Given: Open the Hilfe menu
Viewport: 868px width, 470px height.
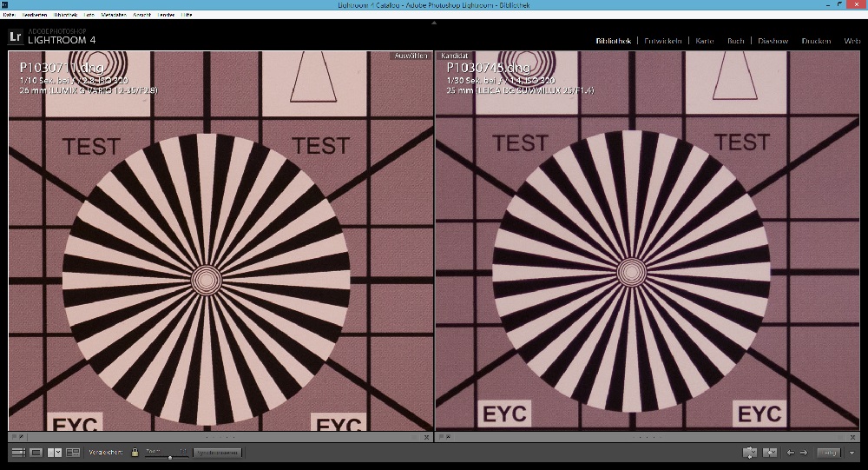Looking at the screenshot, I should (x=187, y=15).
